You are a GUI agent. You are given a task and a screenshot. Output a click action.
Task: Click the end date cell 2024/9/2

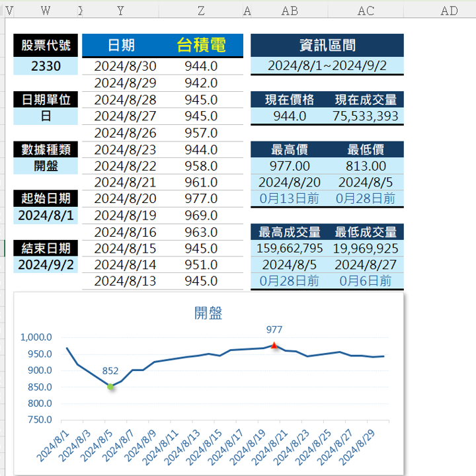click(x=46, y=264)
